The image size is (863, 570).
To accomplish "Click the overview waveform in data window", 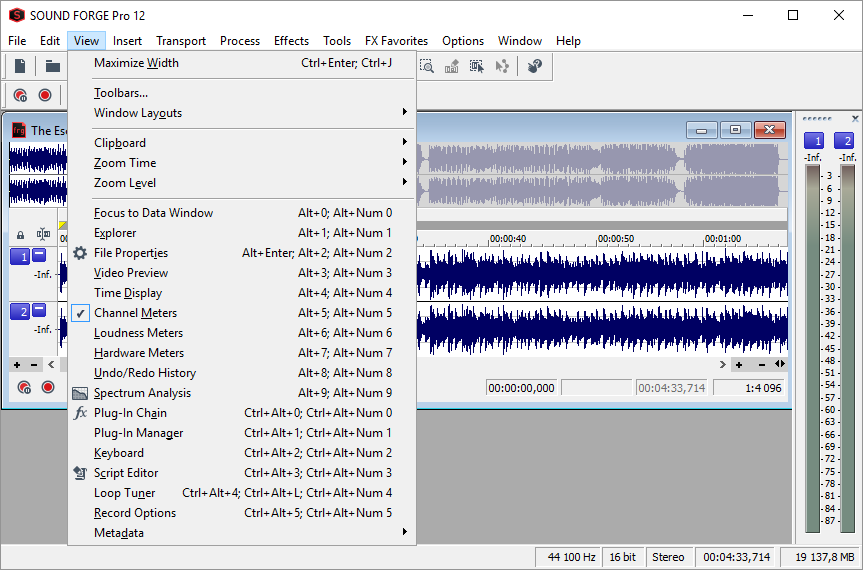I will tap(602, 174).
